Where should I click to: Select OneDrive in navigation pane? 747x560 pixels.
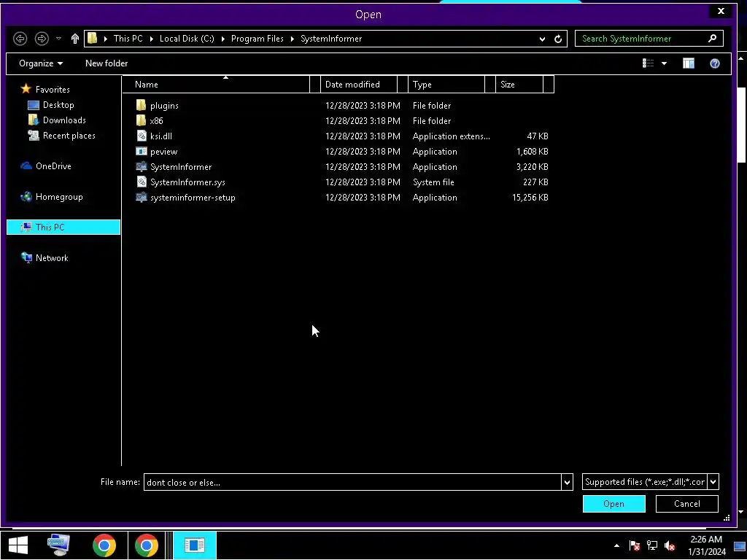[53, 166]
